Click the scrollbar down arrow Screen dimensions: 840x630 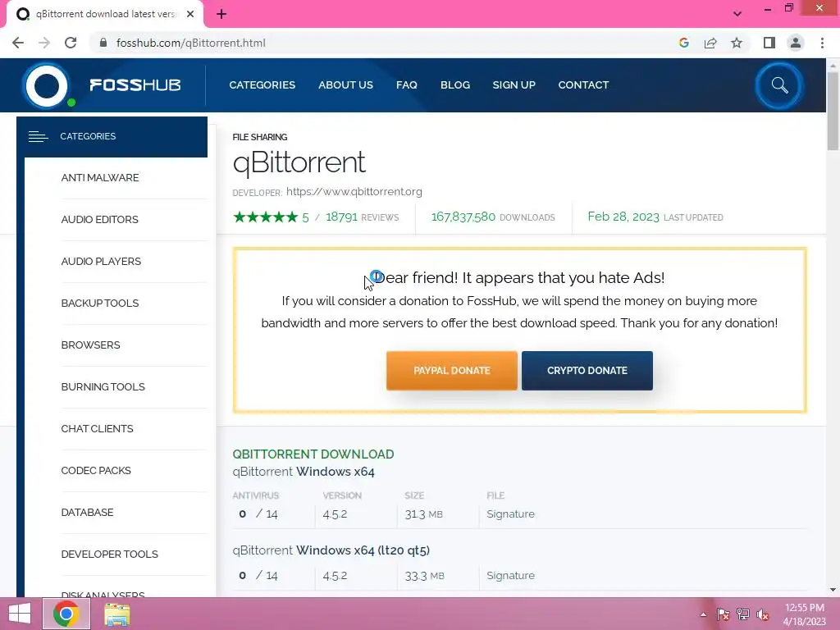pyautogui.click(x=833, y=590)
